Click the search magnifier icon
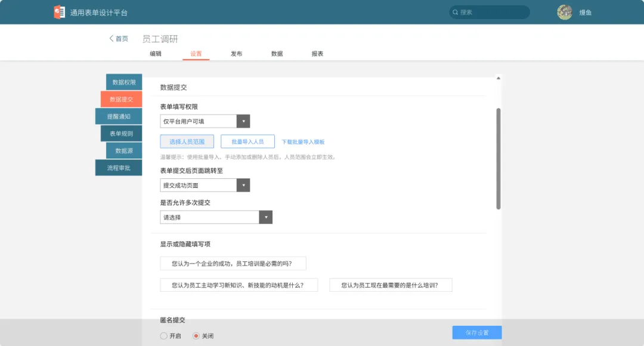The width and height of the screenshot is (644, 346). click(456, 13)
